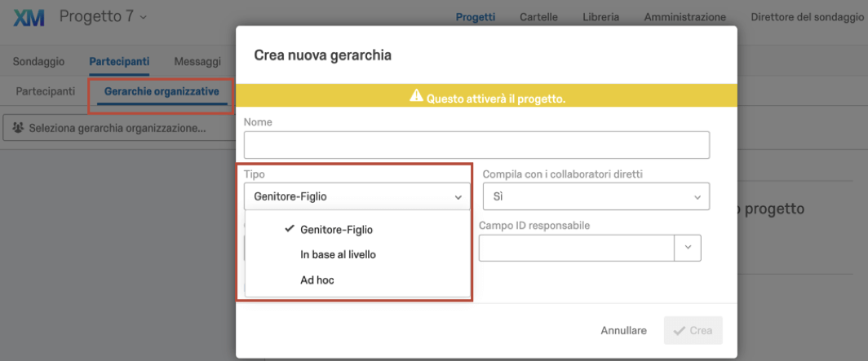
Task: Choose Genitore-Figlio option in list
Action: point(336,230)
